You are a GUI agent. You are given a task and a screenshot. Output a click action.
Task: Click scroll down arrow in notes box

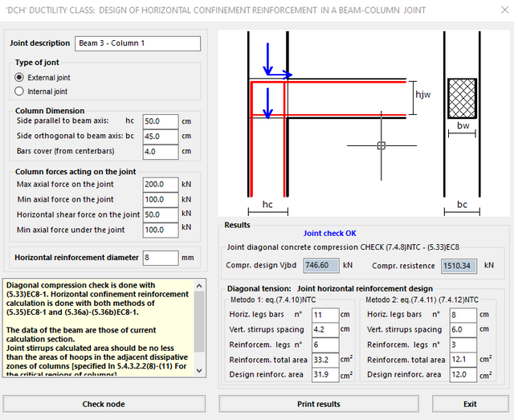coord(199,370)
